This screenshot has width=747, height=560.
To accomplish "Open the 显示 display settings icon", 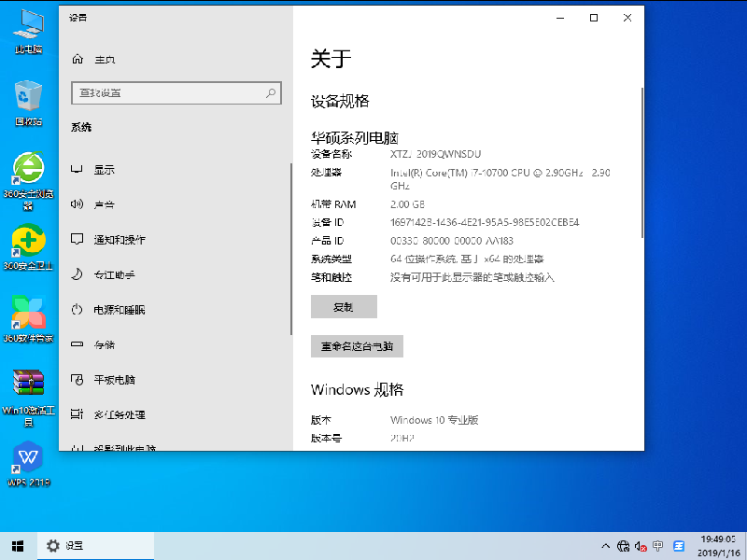I will (x=77, y=170).
